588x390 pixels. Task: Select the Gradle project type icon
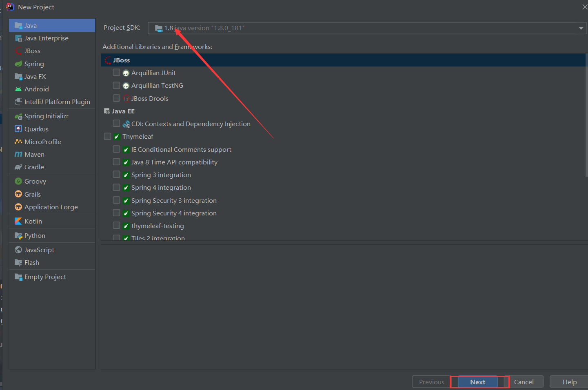tap(19, 167)
